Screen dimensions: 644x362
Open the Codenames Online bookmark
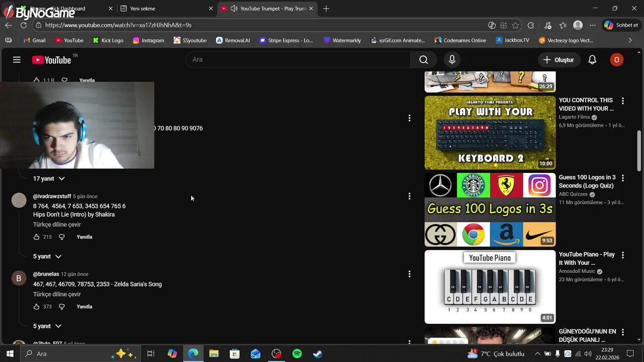(461, 40)
